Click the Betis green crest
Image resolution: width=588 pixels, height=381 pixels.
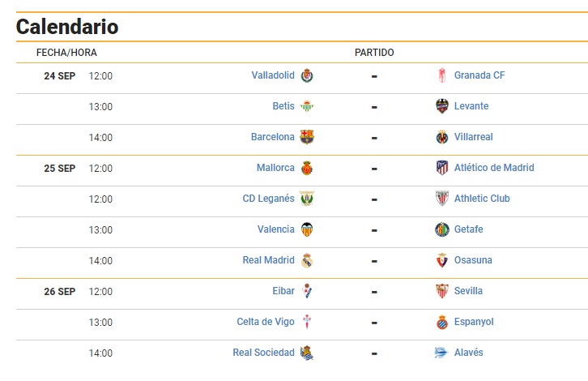[x=307, y=106]
